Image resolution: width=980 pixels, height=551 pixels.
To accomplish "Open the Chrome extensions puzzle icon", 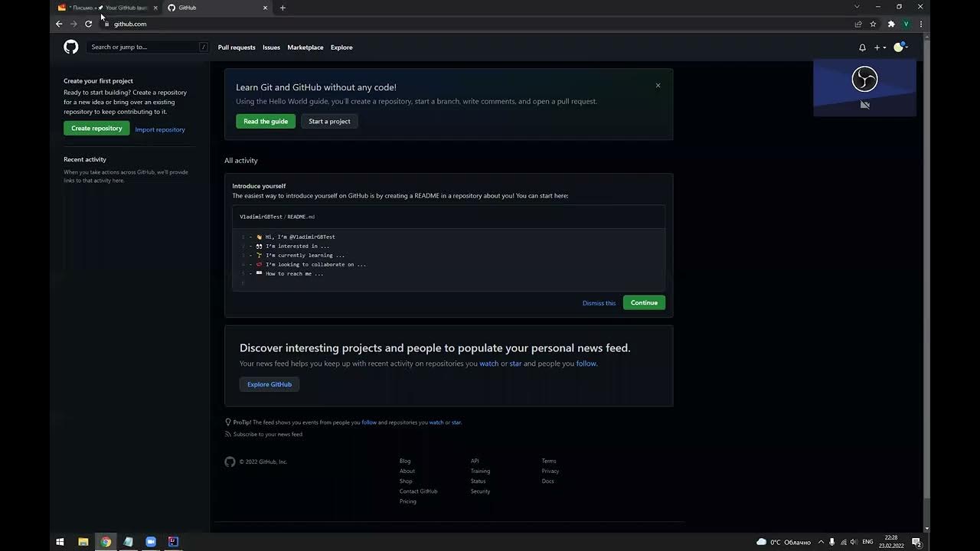I will 891,24.
